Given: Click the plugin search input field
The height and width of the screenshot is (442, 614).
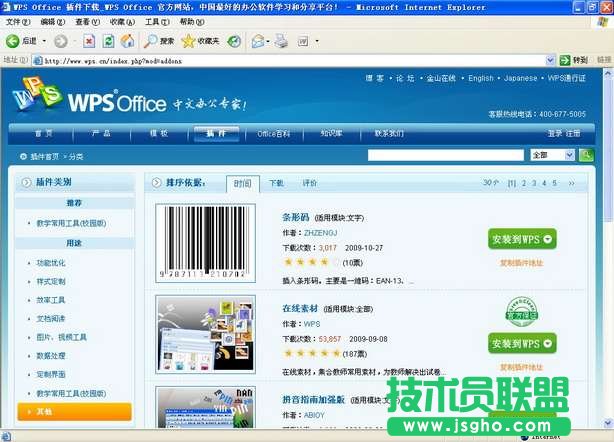Looking at the screenshot, I should tap(446, 155).
